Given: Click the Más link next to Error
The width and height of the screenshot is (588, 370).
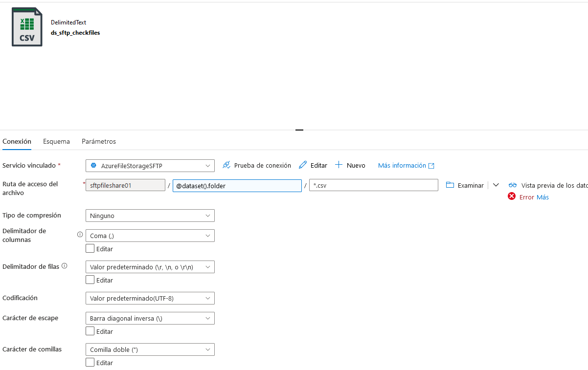Looking at the screenshot, I should coord(543,197).
